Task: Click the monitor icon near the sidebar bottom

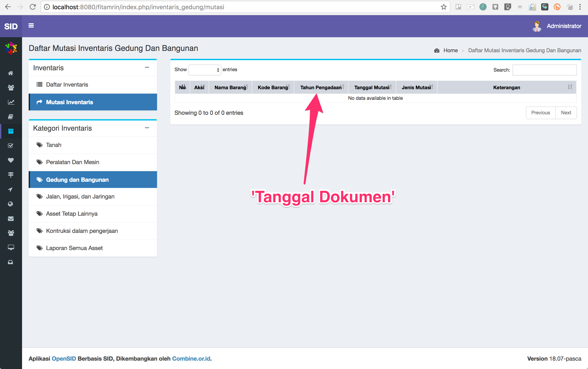Action: tap(11, 247)
